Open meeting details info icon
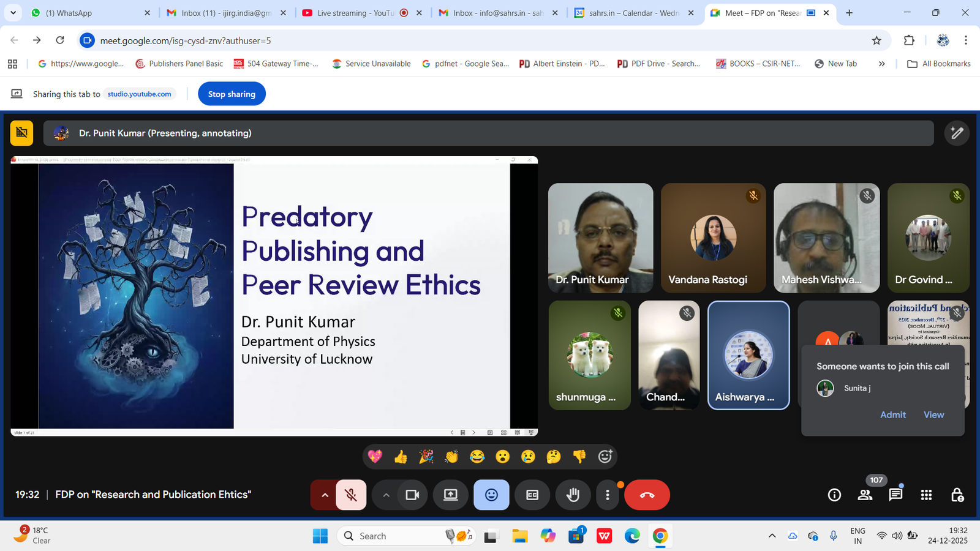This screenshot has height=551, width=980. [834, 495]
